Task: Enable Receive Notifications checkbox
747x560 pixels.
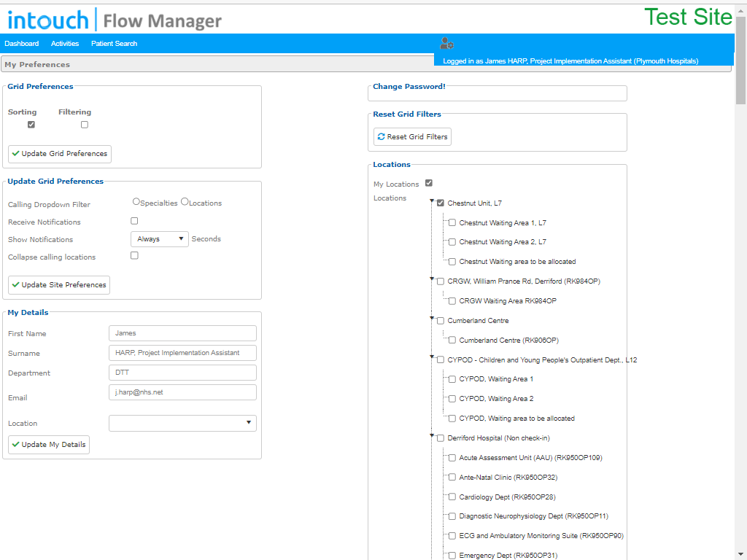Action: tap(134, 221)
